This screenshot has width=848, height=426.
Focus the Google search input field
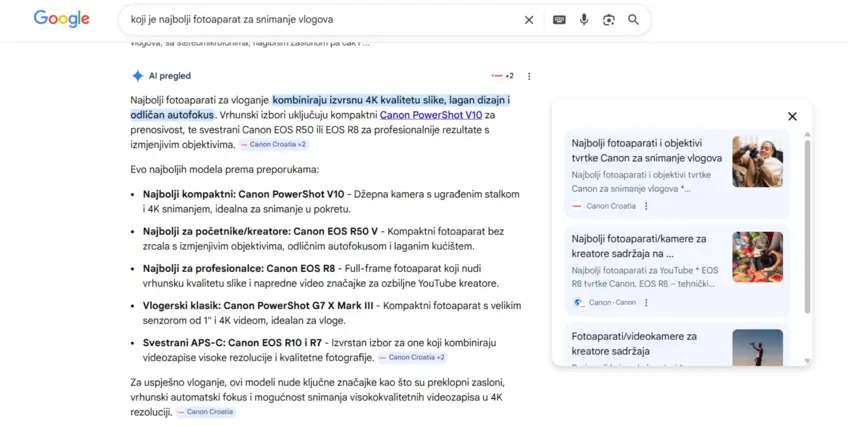322,20
